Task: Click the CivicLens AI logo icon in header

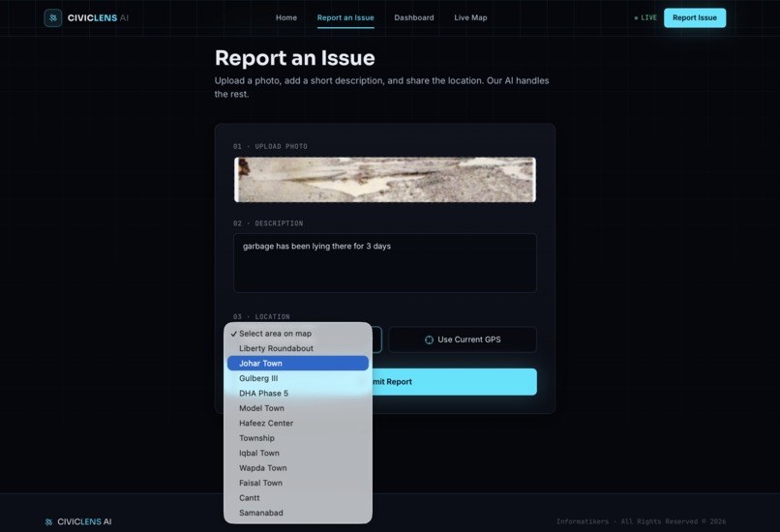Action: point(52,18)
